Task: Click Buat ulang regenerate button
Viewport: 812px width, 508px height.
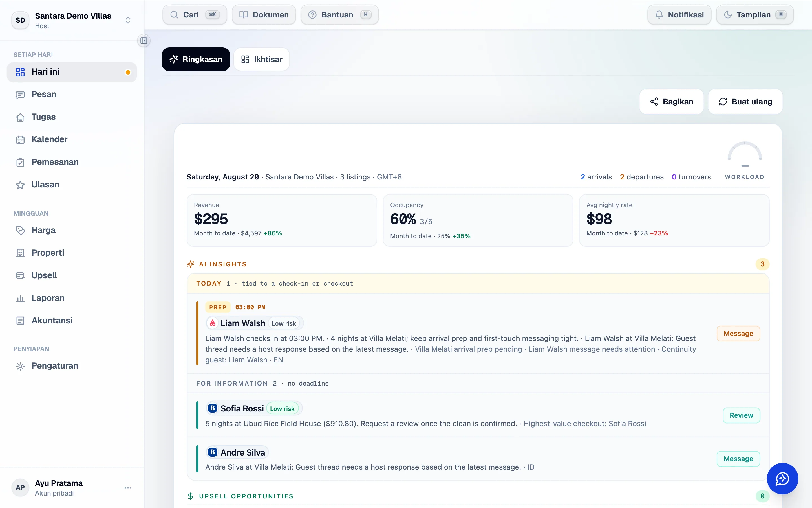Action: coord(745,102)
